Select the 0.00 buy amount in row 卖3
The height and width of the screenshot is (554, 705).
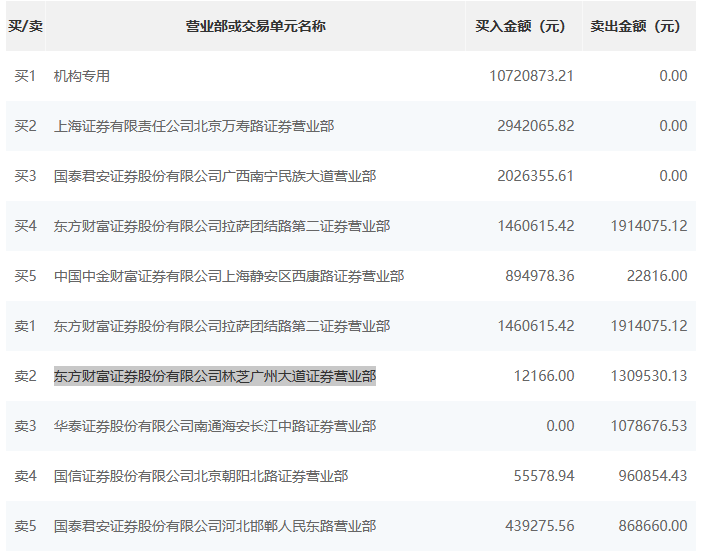[560, 426]
